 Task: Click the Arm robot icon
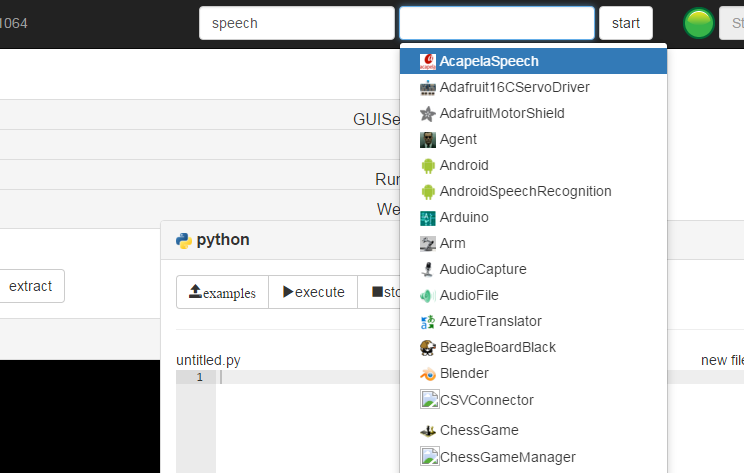pos(428,244)
